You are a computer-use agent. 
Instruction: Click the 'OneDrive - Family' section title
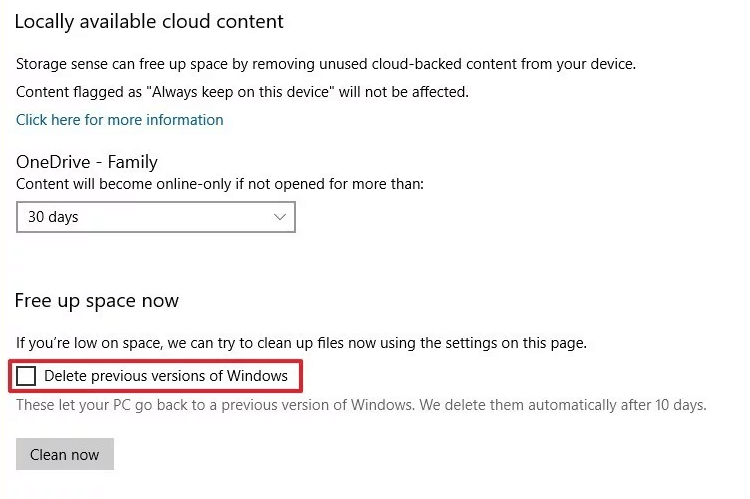coord(87,162)
